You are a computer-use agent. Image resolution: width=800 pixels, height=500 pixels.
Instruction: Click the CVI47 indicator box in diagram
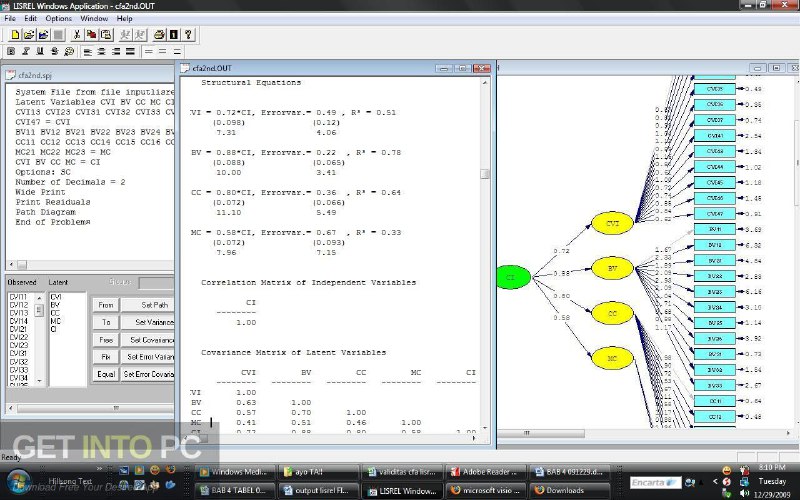pos(714,214)
